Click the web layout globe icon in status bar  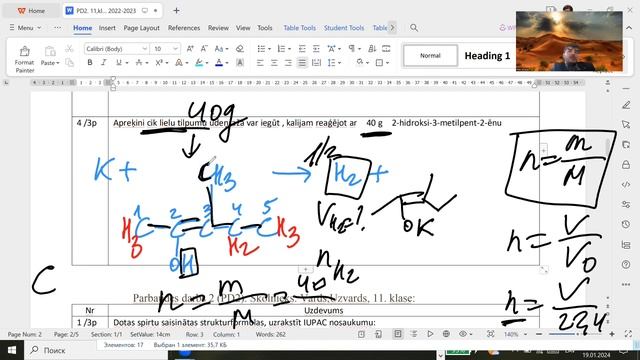[446, 334]
